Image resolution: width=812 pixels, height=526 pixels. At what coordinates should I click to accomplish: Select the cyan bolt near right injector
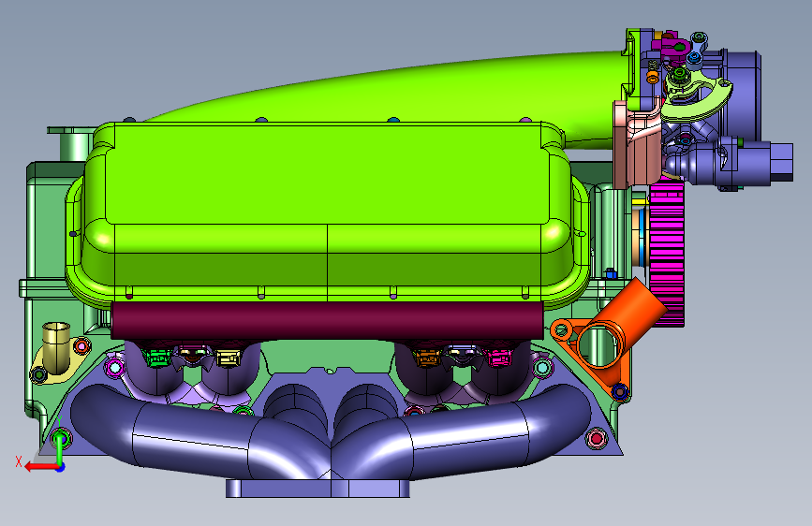tap(541, 368)
